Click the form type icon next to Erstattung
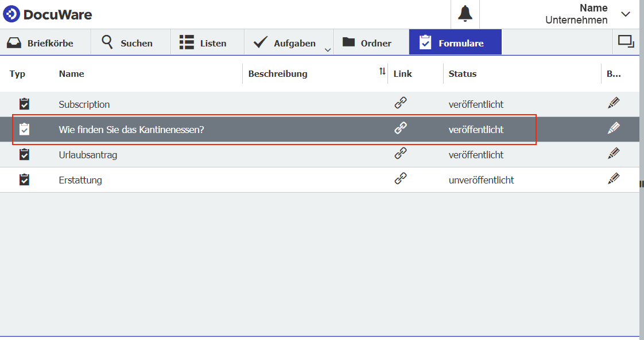The height and width of the screenshot is (340, 644). point(24,179)
